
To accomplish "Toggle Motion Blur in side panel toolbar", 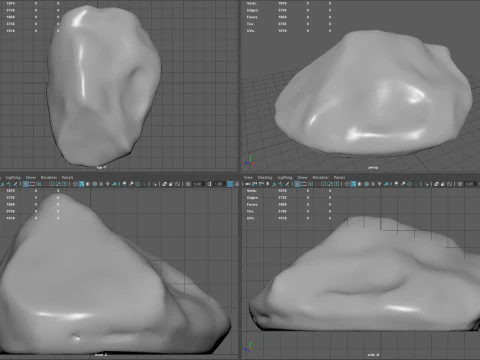I will pyautogui.click(x=403, y=184).
